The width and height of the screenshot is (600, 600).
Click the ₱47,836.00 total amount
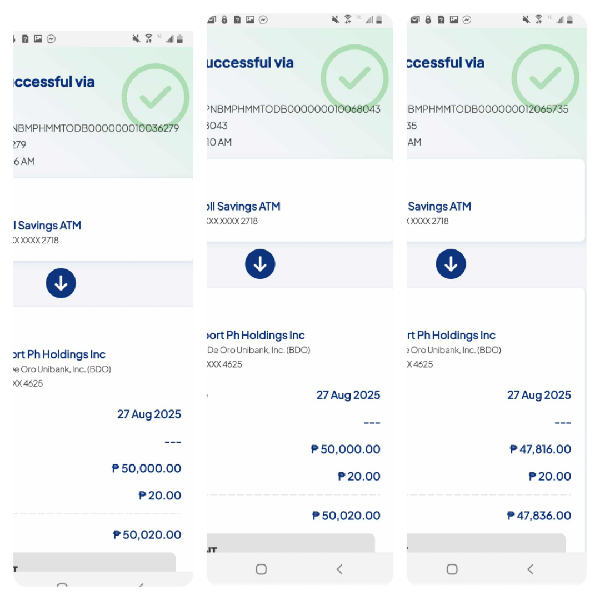coord(539,515)
